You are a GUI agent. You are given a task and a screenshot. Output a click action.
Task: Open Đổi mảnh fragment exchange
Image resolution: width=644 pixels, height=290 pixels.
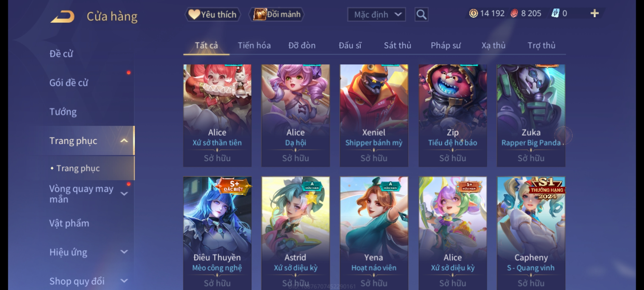click(x=277, y=15)
